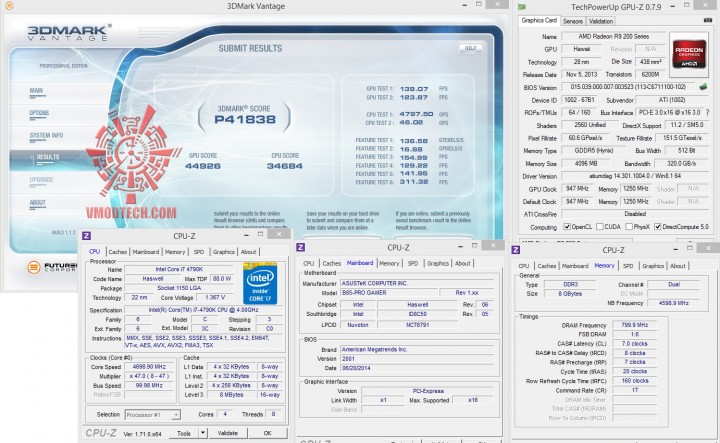Image resolution: width=720 pixels, height=443 pixels.
Task: Open SYSTEM INFO in the 3DMark Vantage sidebar
Action: tap(46, 135)
